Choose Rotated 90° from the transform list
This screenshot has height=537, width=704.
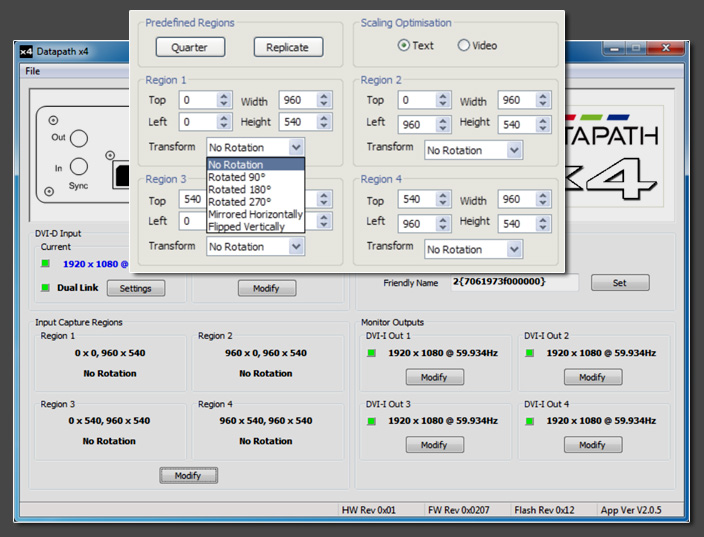point(236,177)
